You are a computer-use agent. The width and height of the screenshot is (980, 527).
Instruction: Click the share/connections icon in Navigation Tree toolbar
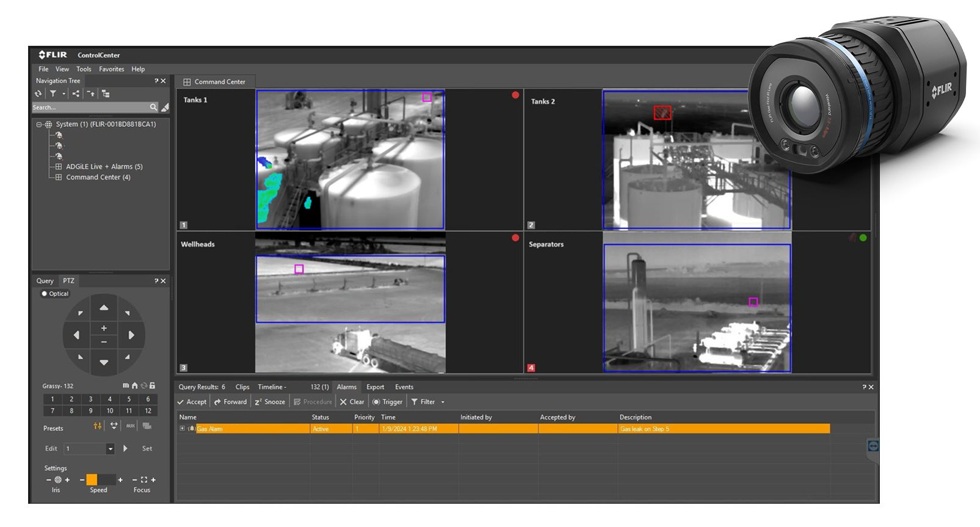76,93
